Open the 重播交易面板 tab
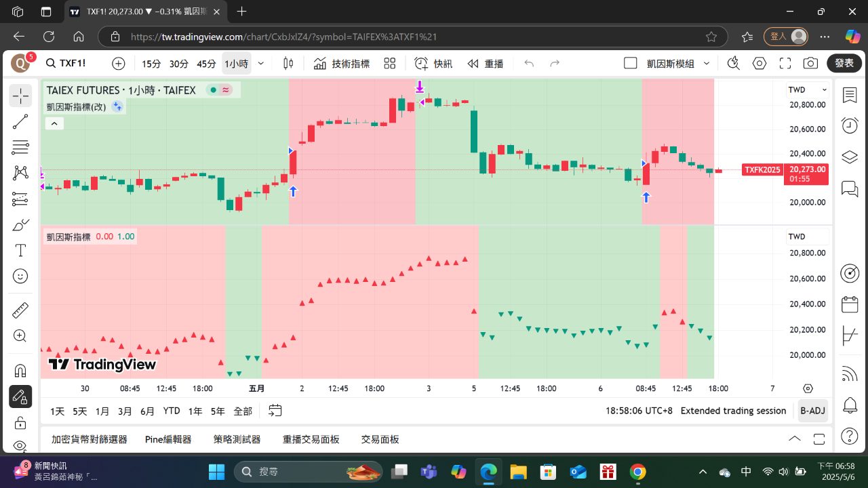868x488 pixels. click(311, 439)
